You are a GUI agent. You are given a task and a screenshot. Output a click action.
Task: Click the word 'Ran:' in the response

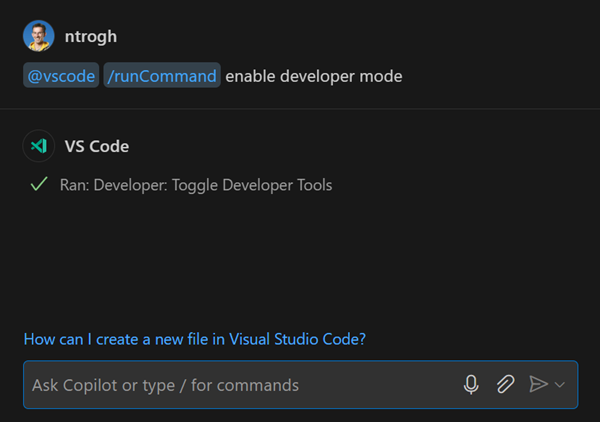(x=74, y=185)
